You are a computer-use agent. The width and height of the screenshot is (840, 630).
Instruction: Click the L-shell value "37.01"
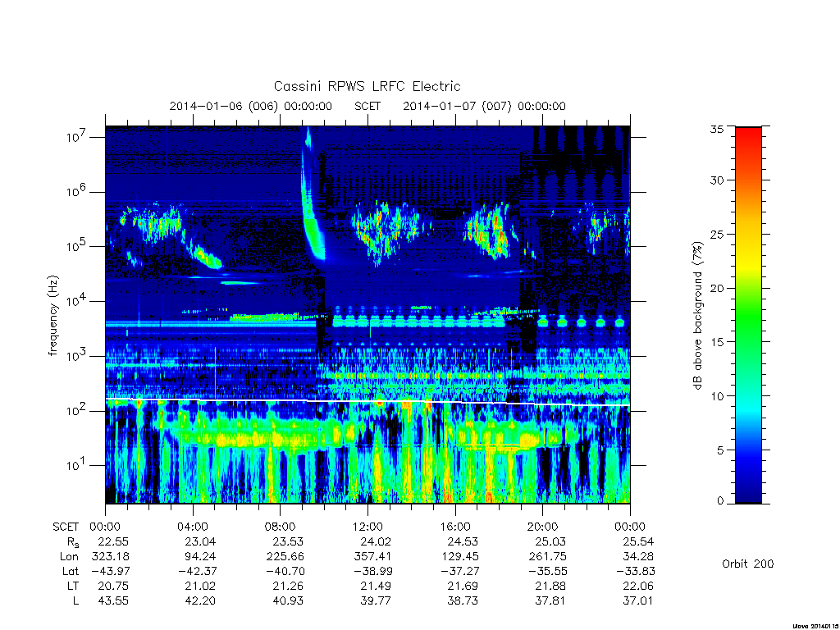tap(638, 601)
